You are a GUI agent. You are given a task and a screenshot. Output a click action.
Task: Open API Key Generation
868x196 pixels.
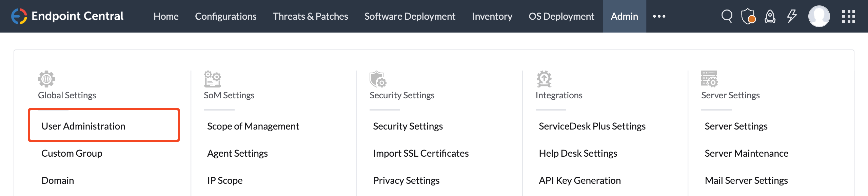click(580, 180)
